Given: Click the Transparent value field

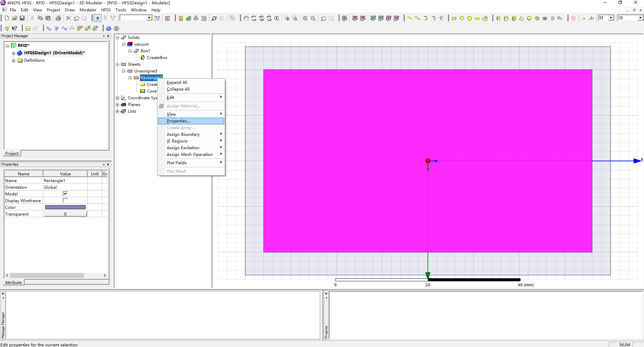Looking at the screenshot, I should (x=65, y=214).
